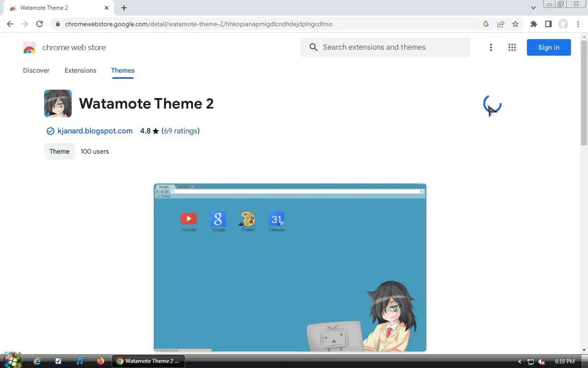This screenshot has height=368, width=588.
Task: Focus the Search extensions and themes field
Action: pos(386,47)
